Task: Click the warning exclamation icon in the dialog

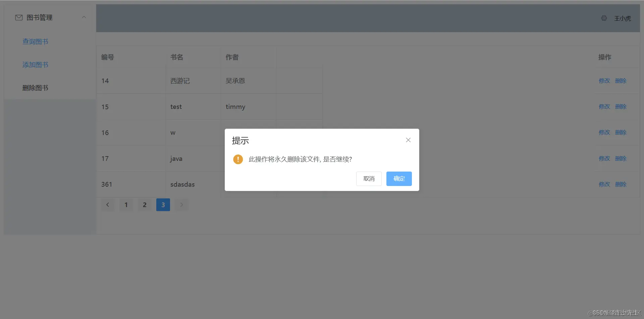Action: click(238, 159)
